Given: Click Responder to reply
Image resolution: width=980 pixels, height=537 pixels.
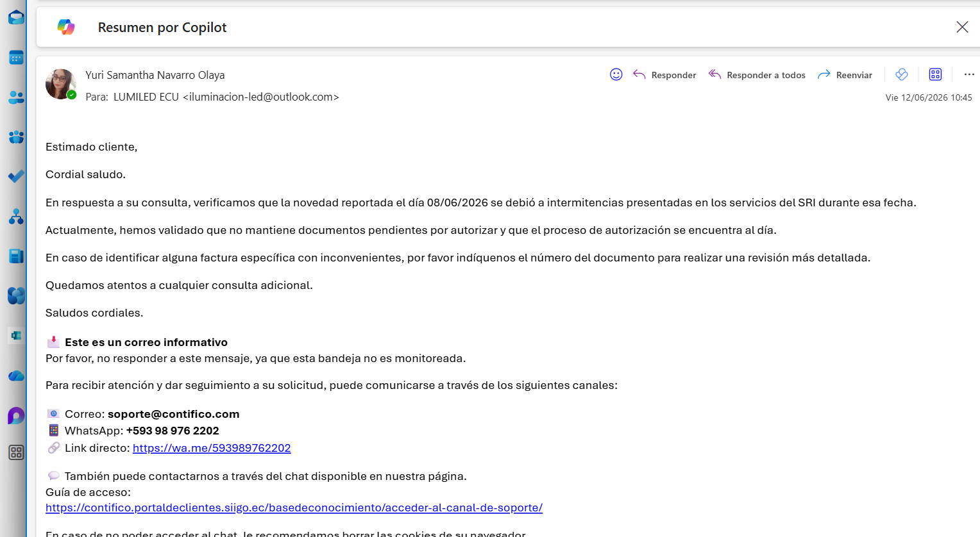Looking at the screenshot, I should point(664,75).
